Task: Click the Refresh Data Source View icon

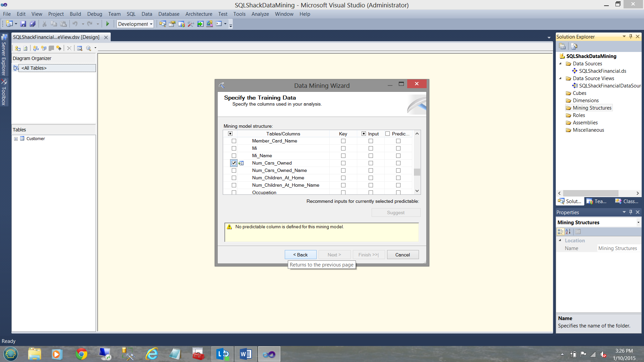Action: 25,48
